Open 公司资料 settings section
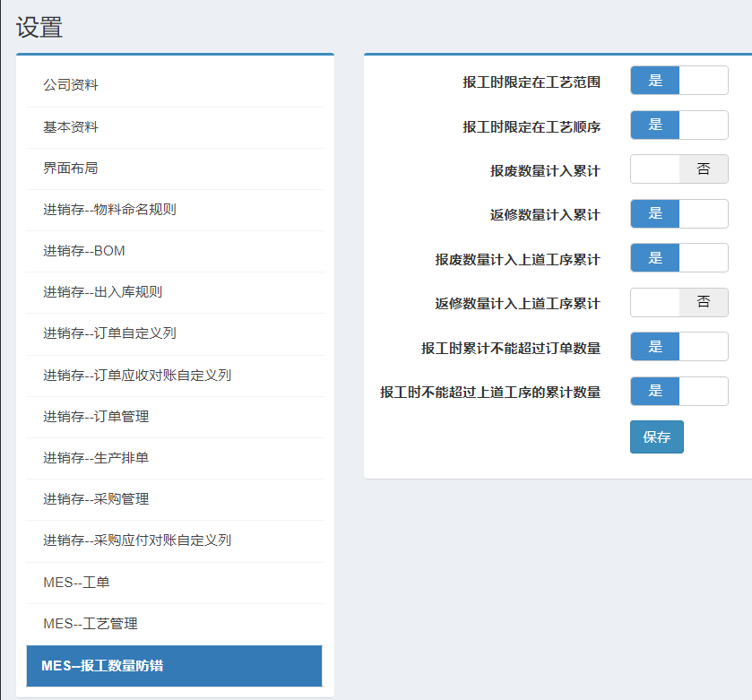 (71, 85)
